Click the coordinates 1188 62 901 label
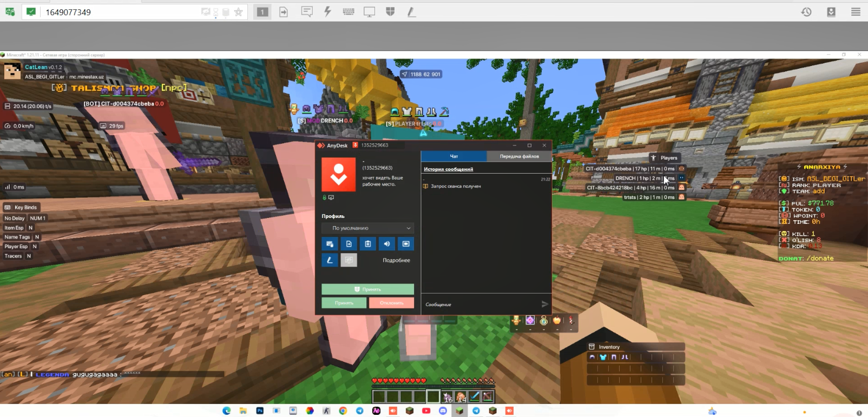Screen dimensions: 868x417 pyautogui.click(x=422, y=74)
